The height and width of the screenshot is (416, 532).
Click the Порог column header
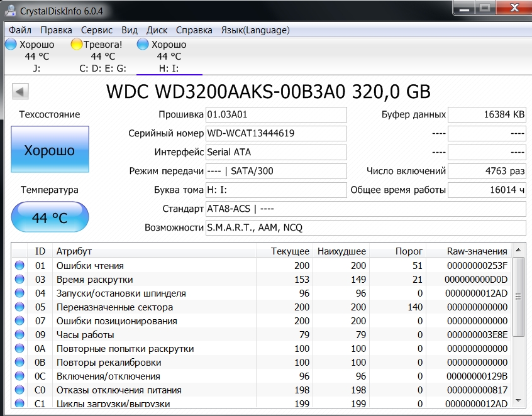pyautogui.click(x=397, y=251)
